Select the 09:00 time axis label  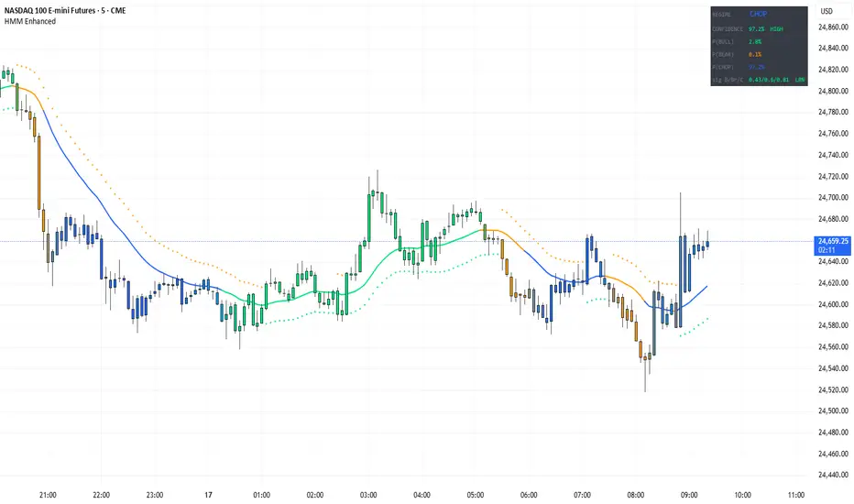tap(688, 494)
